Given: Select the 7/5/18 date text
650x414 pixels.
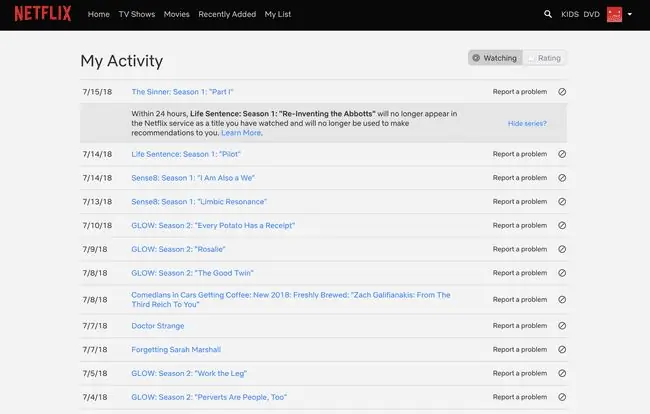Looking at the screenshot, I should [95, 373].
